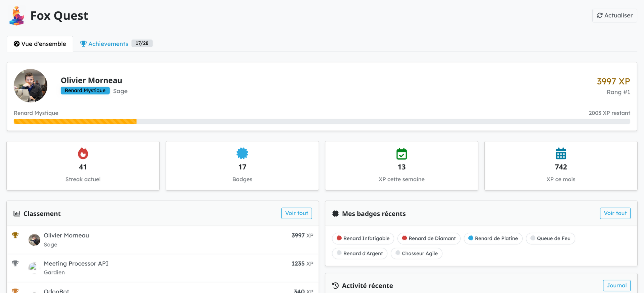Open the Journal button
The width and height of the screenshot is (644, 293).
point(616,286)
